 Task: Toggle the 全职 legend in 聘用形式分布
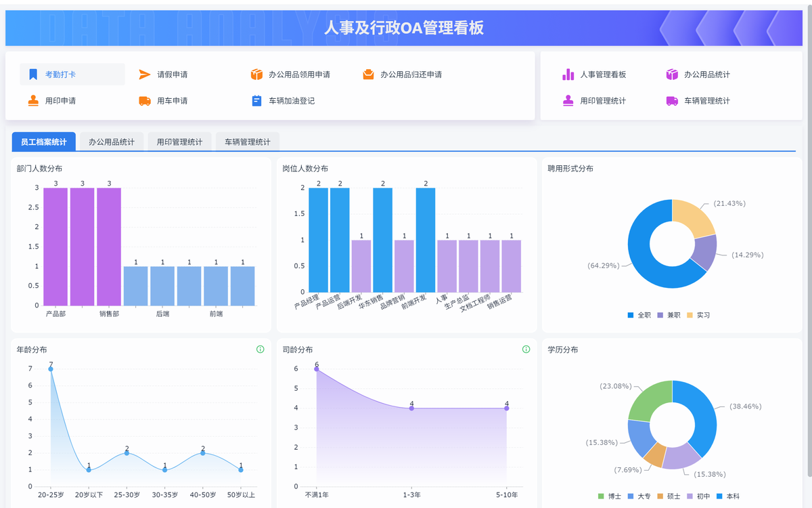tap(639, 315)
